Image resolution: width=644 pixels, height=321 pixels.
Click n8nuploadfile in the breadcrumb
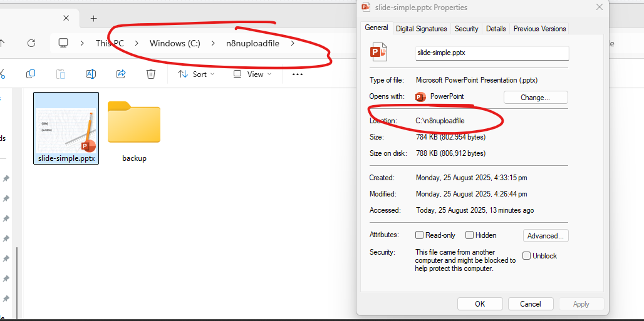[252, 43]
